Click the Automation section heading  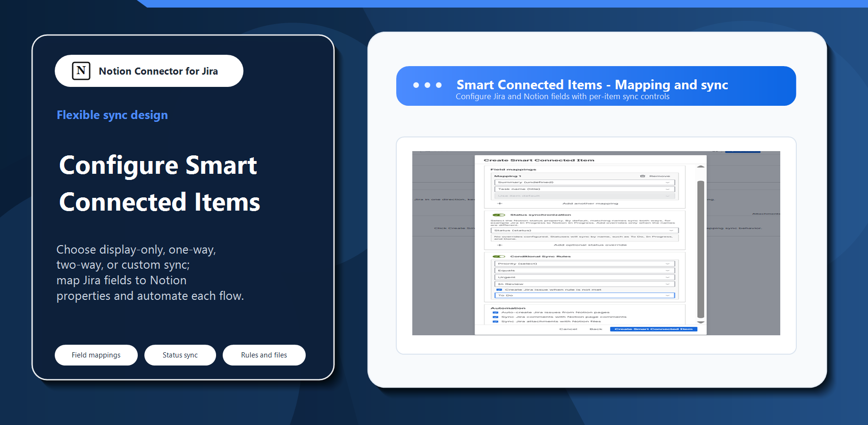508,308
